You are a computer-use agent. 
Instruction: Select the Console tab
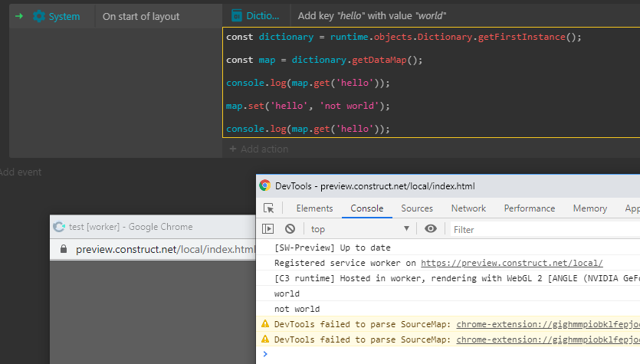coord(367,208)
